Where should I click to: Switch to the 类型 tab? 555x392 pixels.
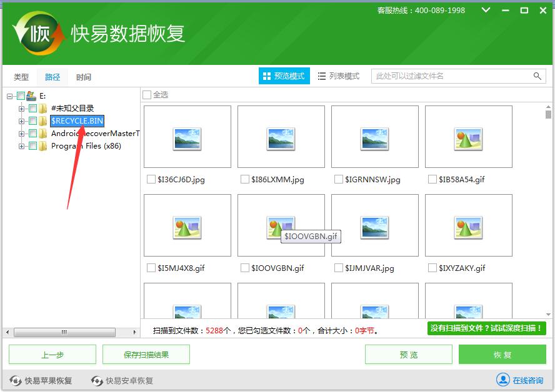(21, 77)
